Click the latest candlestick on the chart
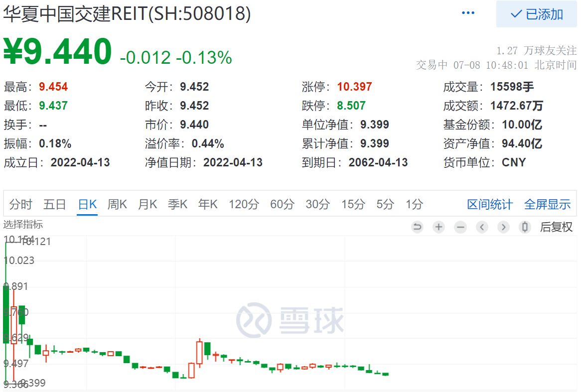The width and height of the screenshot is (581, 392). pyautogui.click(x=385, y=374)
